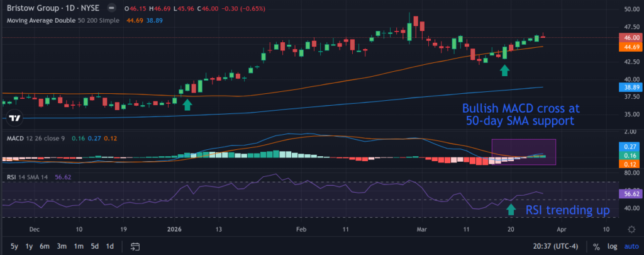The image size is (644, 255).
Task: Toggle the auto scale mode
Action: (x=631, y=247)
